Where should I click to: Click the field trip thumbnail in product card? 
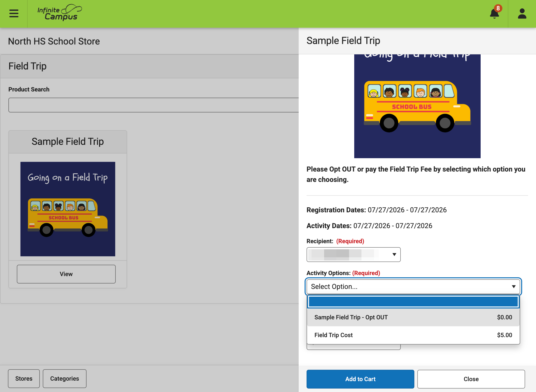[68, 209]
